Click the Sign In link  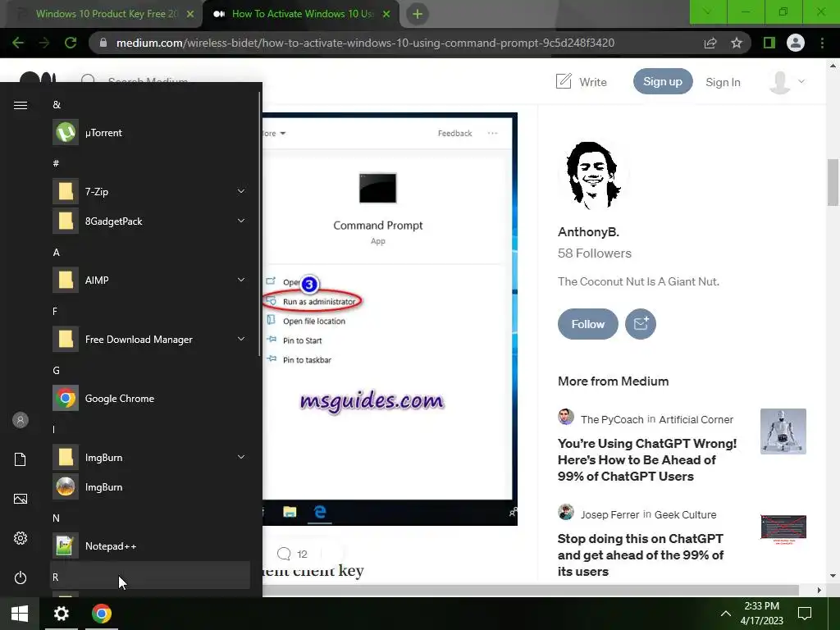(x=723, y=82)
